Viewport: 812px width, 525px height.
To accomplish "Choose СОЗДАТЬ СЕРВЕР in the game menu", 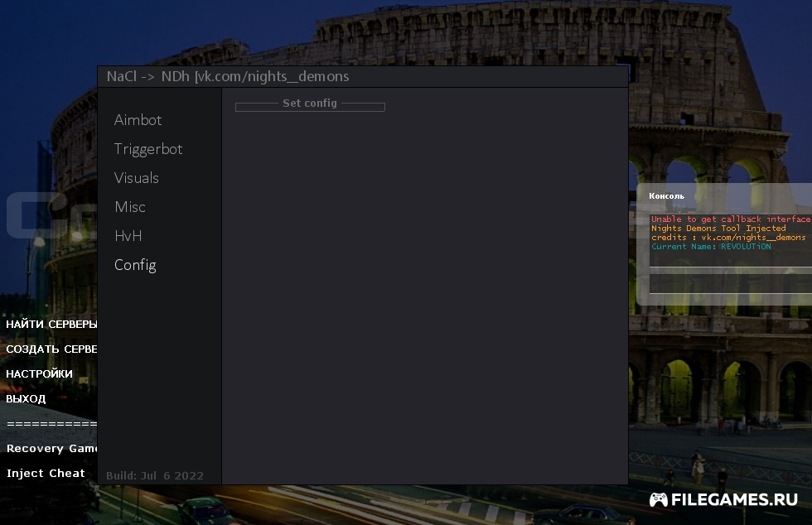I will 51,349.
